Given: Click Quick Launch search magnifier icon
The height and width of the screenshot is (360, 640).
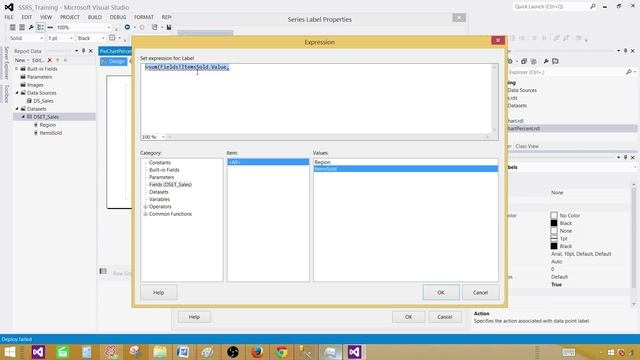Looking at the screenshot, I should [593, 7].
